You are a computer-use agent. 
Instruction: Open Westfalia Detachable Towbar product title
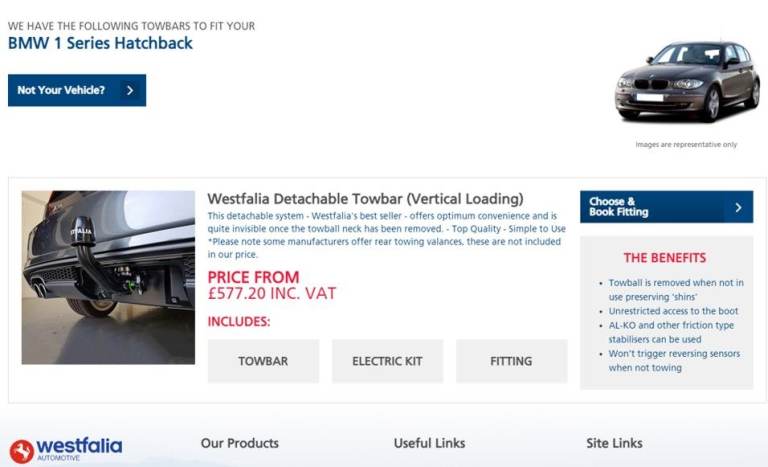[x=365, y=199]
